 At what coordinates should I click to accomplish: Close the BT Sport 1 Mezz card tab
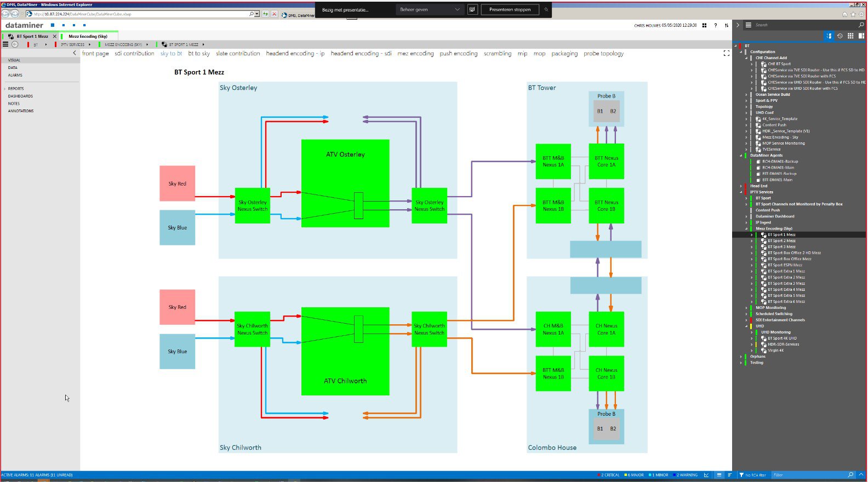54,36
